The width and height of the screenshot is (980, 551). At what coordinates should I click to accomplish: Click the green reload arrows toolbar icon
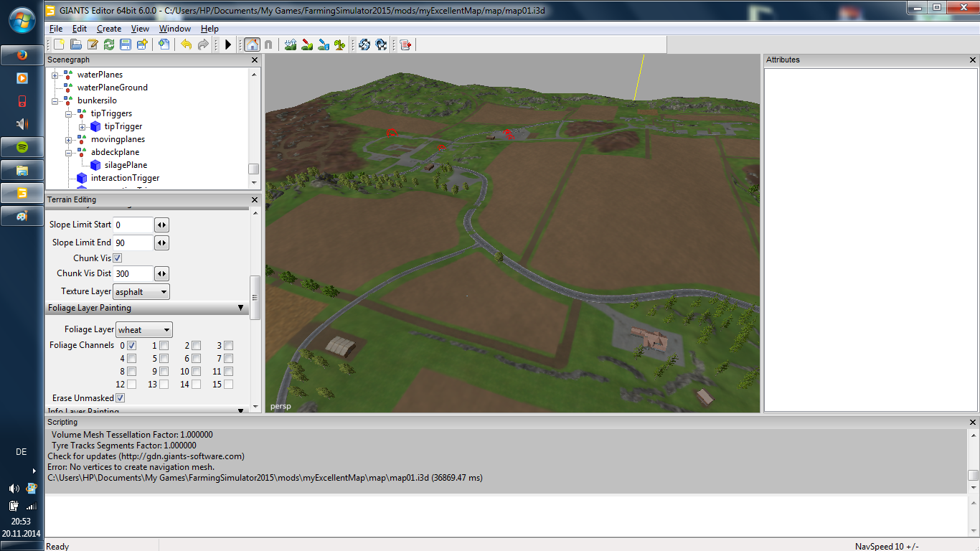click(109, 44)
